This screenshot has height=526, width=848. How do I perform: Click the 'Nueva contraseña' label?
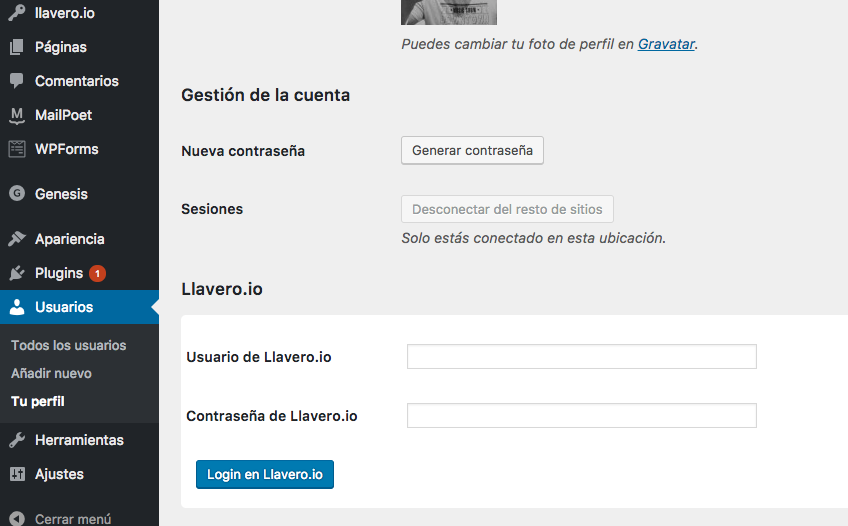click(x=243, y=151)
